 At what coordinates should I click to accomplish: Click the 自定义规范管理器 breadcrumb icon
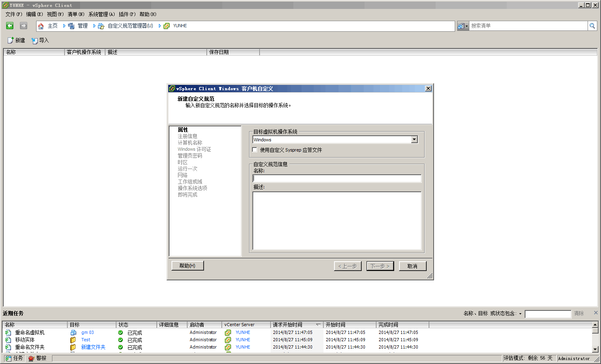pyautogui.click(x=101, y=26)
